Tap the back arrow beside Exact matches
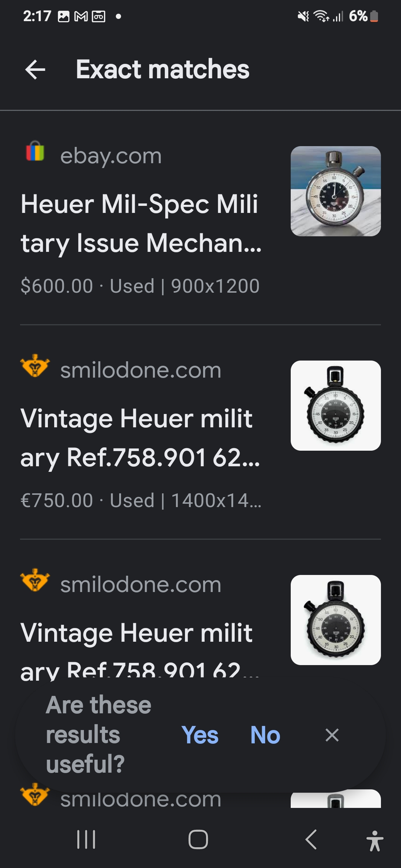Screen dimensions: 401x868 pos(35,69)
